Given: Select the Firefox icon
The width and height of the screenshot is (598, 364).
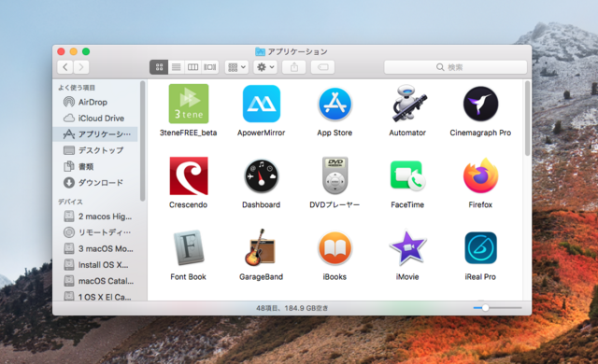Looking at the screenshot, I should [x=480, y=175].
